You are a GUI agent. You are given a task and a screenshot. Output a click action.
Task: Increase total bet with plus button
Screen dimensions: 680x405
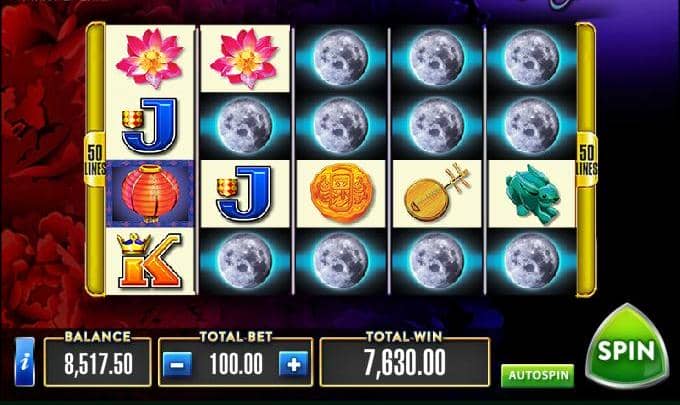coord(294,364)
